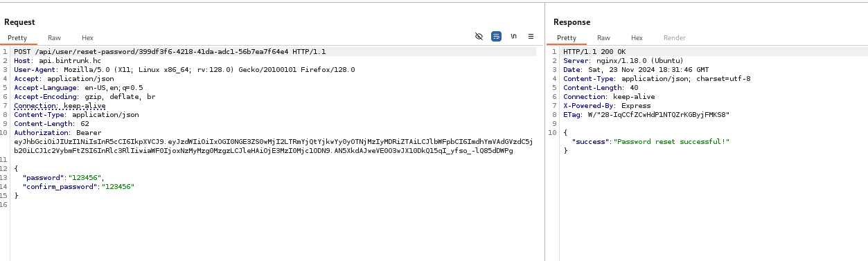Screen dimensions: 868x261
Task: Open the Response Render tab
Action: (675, 38)
